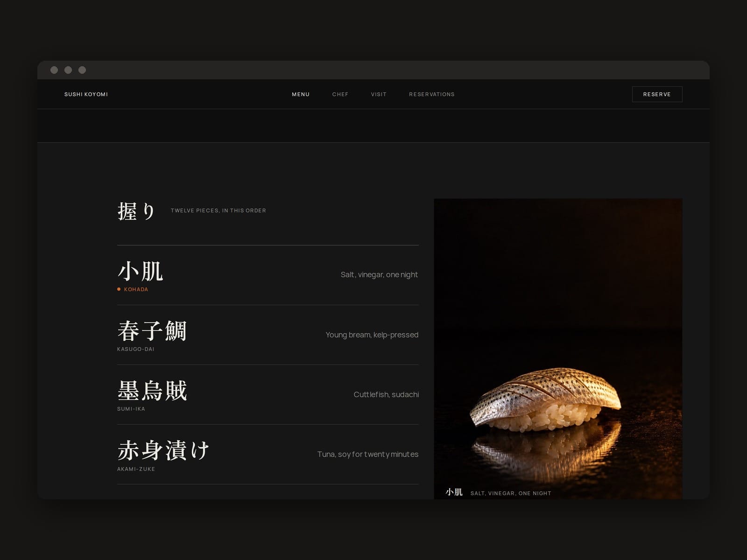The width and height of the screenshot is (747, 560).
Task: Click the third window control dot
Action: coord(82,70)
